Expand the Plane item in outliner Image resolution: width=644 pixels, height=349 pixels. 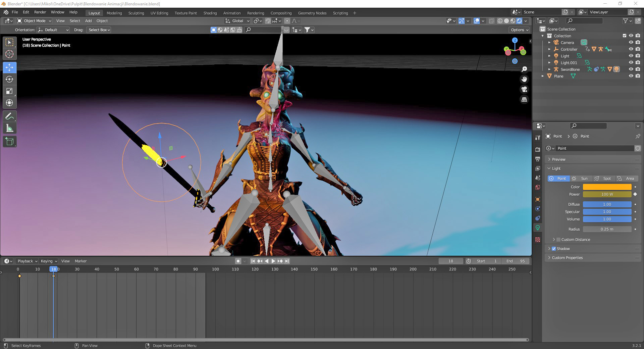[x=543, y=76]
